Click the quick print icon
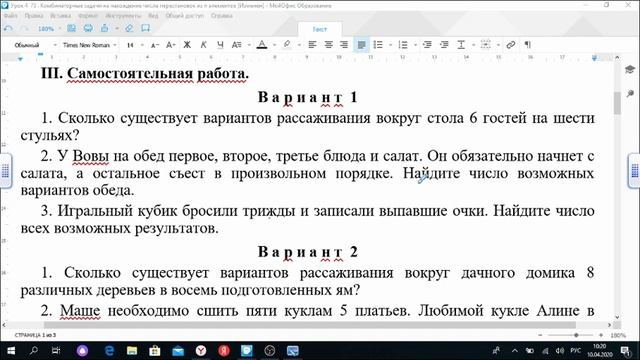This screenshot has height=360, width=640. [x=88, y=28]
